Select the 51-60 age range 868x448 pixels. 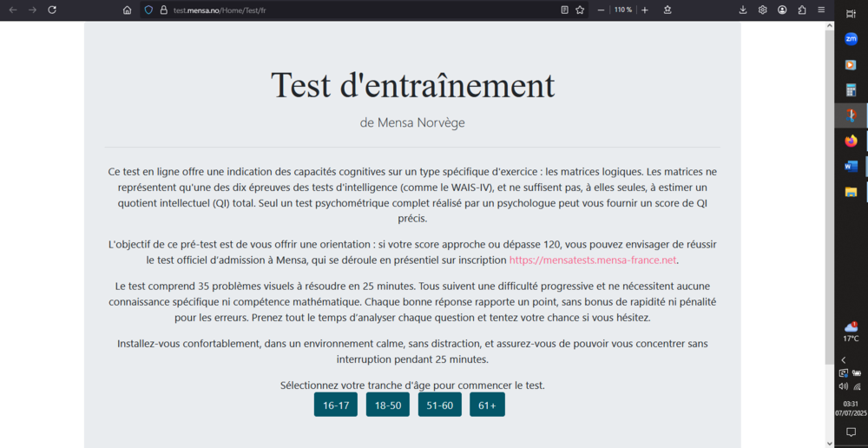(x=439, y=405)
